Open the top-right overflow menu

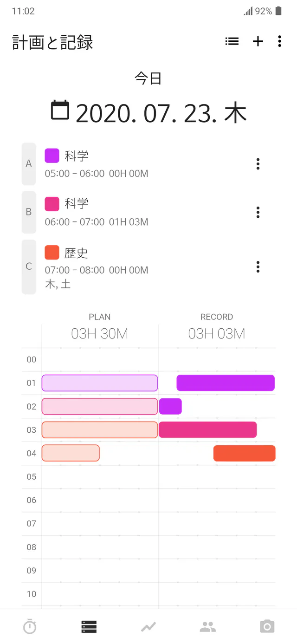click(x=279, y=41)
